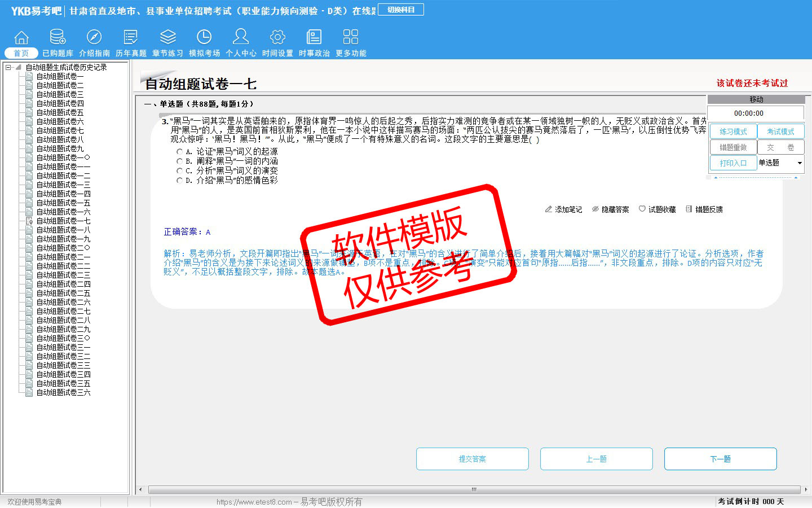Click the 提交答案 submit answer button

(x=472, y=459)
